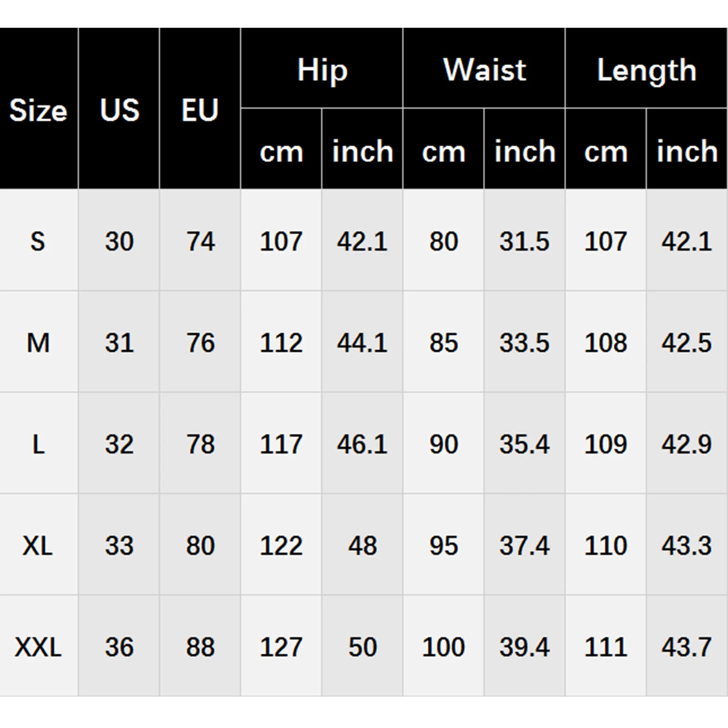728x728 pixels.
Task: Select the Length header cell
Action: coord(647,70)
